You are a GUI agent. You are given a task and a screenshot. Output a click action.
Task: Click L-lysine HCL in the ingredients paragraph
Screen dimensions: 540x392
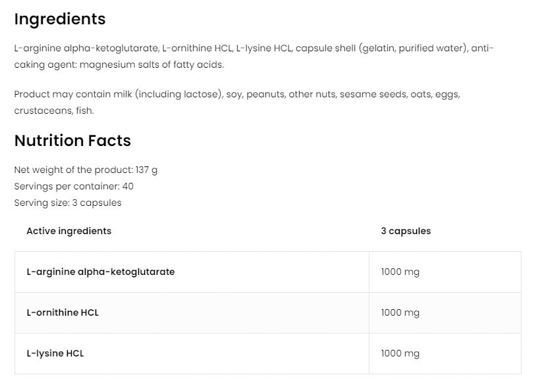click(x=263, y=48)
